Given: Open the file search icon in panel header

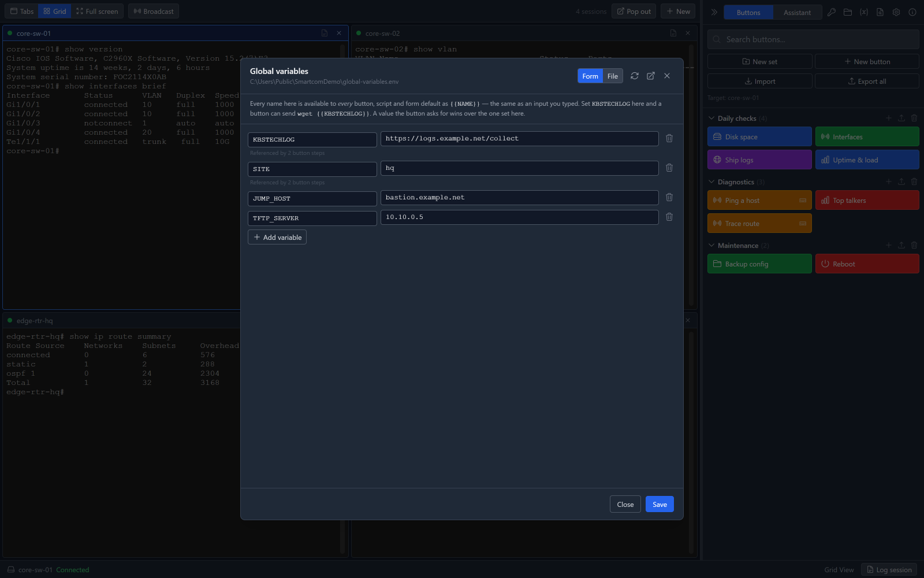Looking at the screenshot, I should click(x=880, y=12).
